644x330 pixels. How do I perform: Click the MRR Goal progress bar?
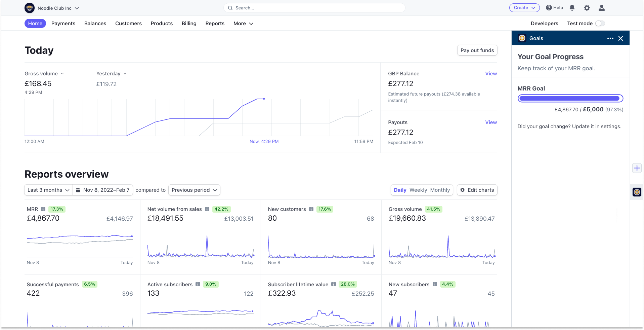tap(570, 98)
